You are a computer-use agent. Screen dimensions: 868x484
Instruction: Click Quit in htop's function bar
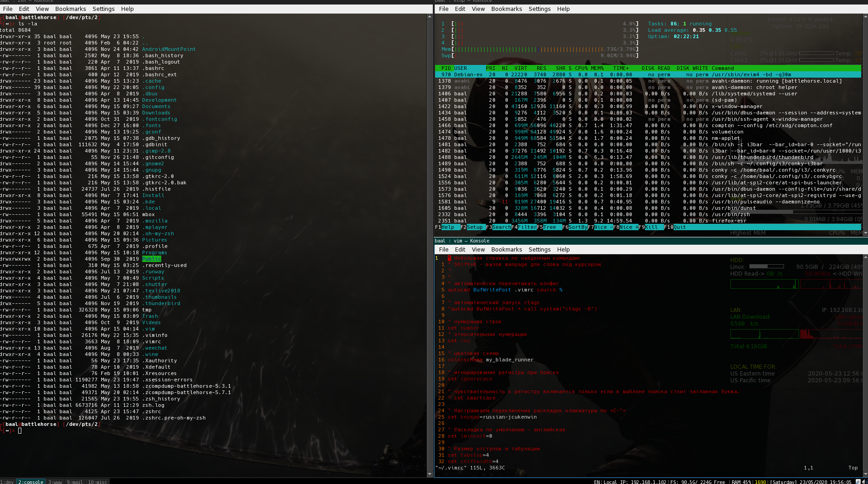coord(680,227)
